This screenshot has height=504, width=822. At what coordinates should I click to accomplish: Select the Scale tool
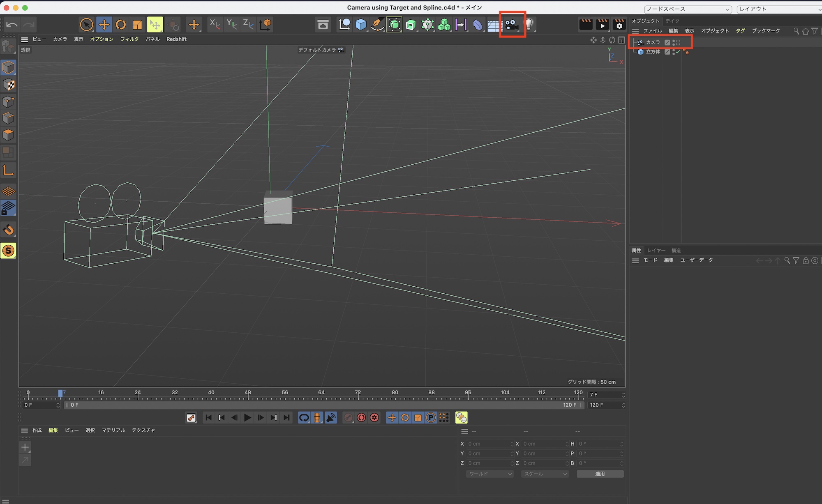pyautogui.click(x=137, y=25)
